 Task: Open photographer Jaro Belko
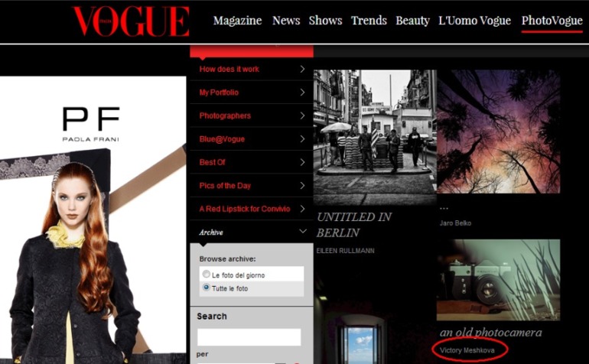[x=455, y=223]
